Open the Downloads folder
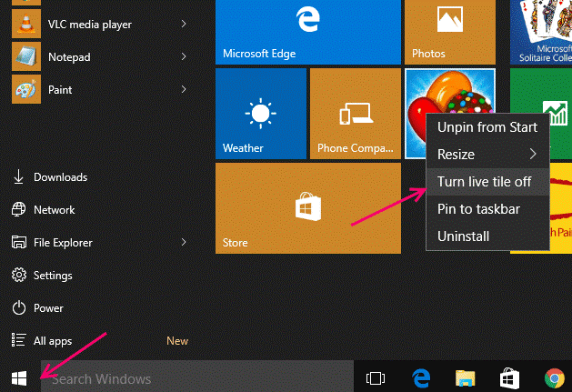 point(50,177)
